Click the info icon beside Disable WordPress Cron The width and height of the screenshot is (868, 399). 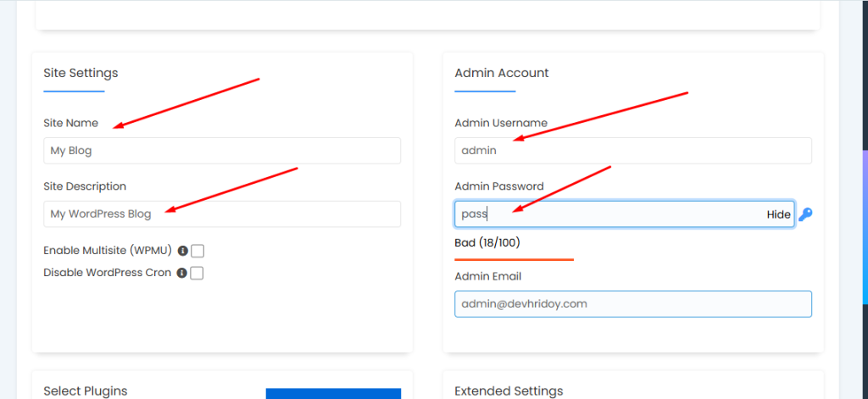[x=181, y=273]
